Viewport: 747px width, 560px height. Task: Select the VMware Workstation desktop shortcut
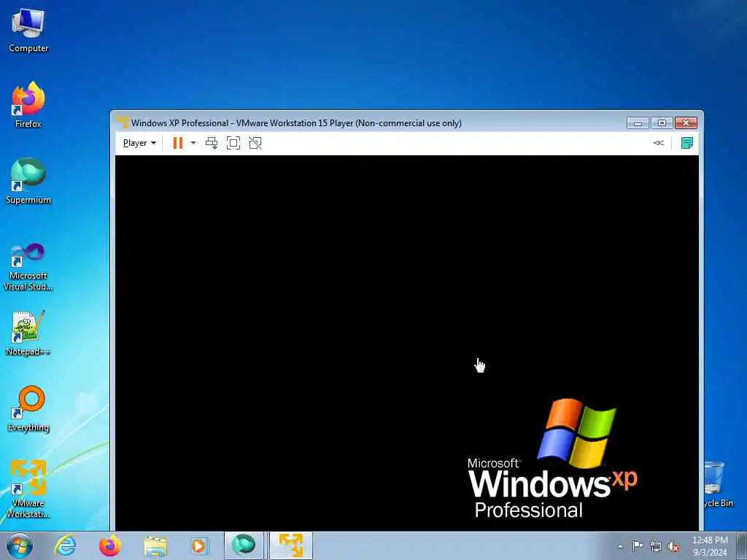point(28,488)
